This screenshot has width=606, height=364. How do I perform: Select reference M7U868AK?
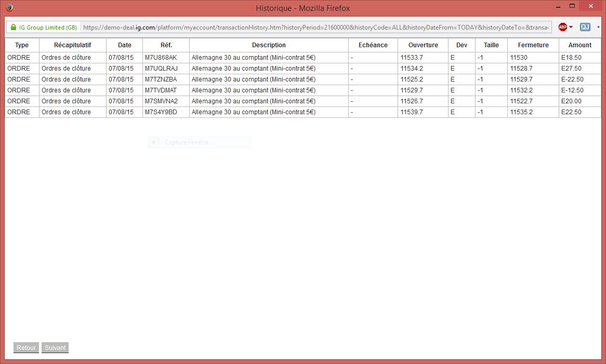[x=161, y=58]
